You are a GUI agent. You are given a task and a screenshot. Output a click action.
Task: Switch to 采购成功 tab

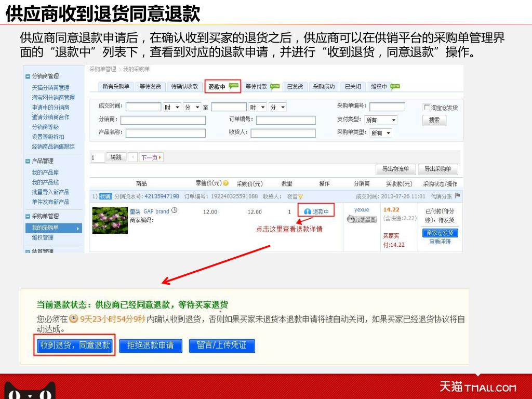coord(324,87)
